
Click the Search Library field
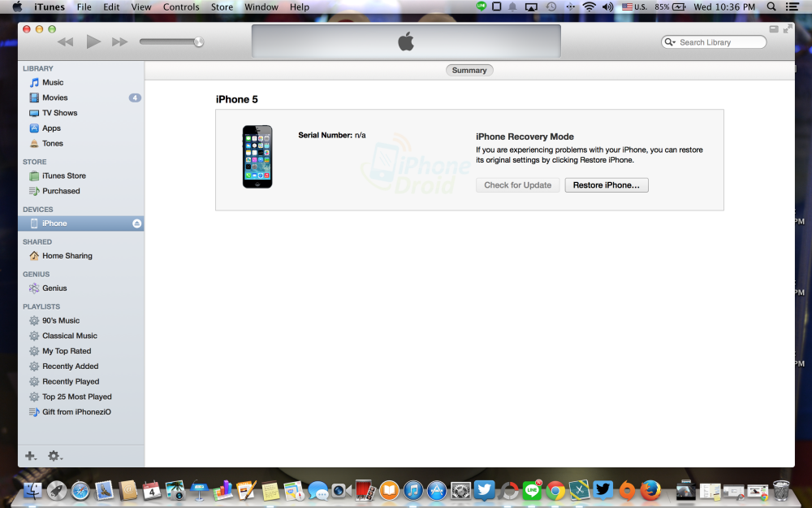tap(719, 42)
